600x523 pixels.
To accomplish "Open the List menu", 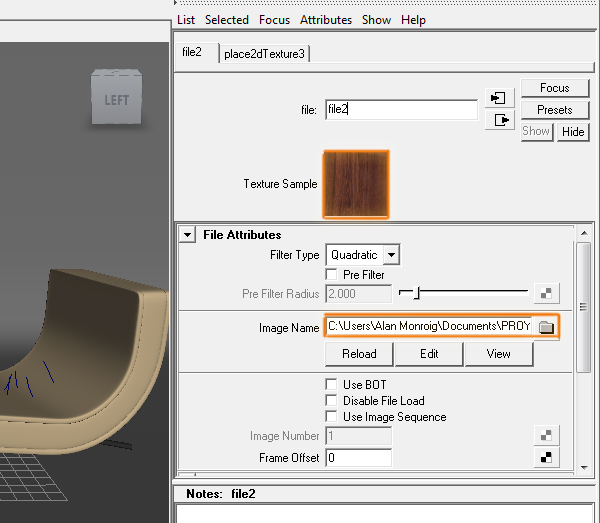I will [186, 20].
